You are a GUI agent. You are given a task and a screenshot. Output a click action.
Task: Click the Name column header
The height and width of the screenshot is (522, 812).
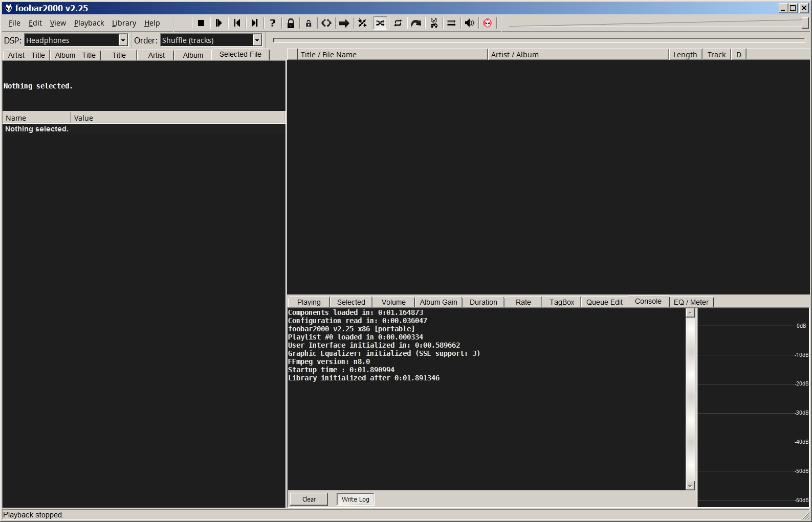click(36, 118)
